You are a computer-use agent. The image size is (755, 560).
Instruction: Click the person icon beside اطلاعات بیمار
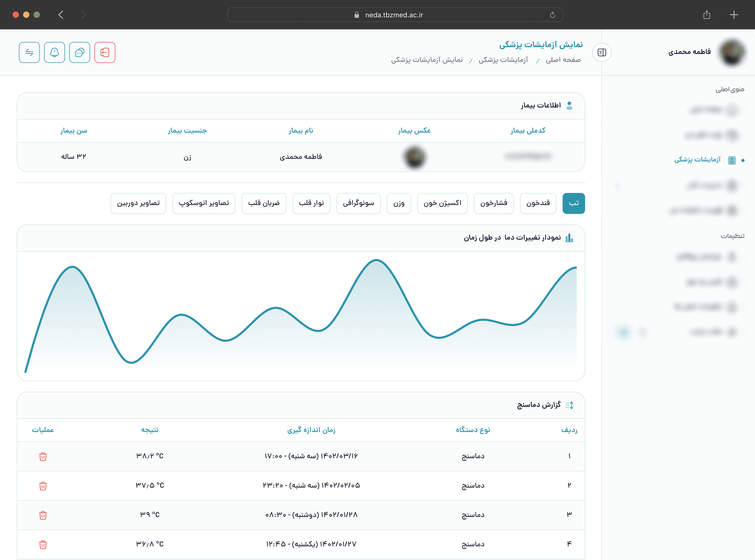[569, 106]
